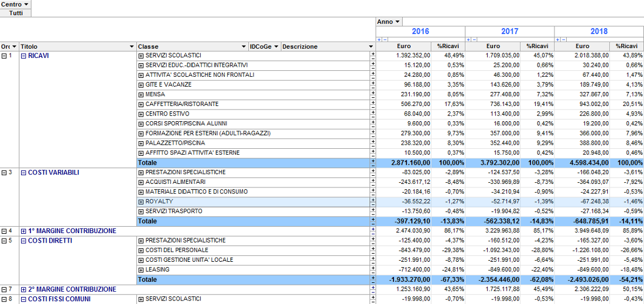Select the 943.002,00 cell
644x304 pixels.
(583, 104)
